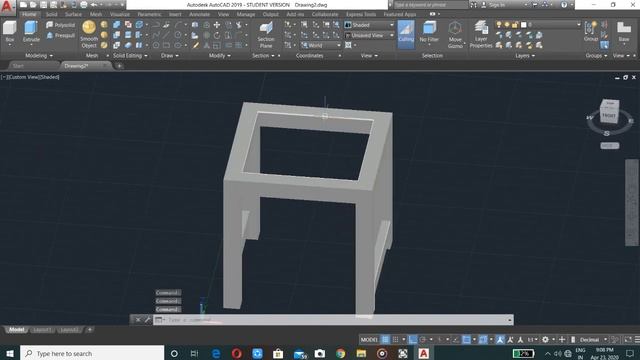The image size is (640, 360).
Task: Toggle the layer freeze sun icon
Action: pos(507,25)
